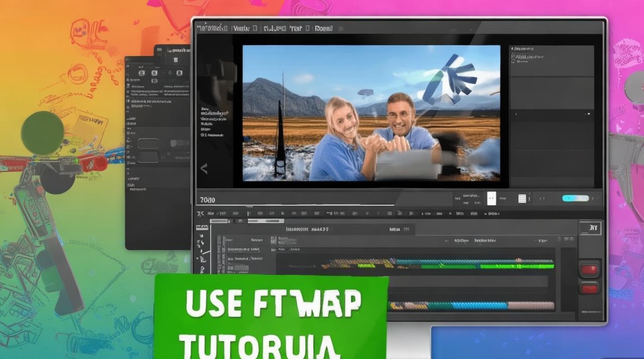Click the left-pointing chevron beside the video preview
Screen dimensions: 644x359
[x=204, y=168]
